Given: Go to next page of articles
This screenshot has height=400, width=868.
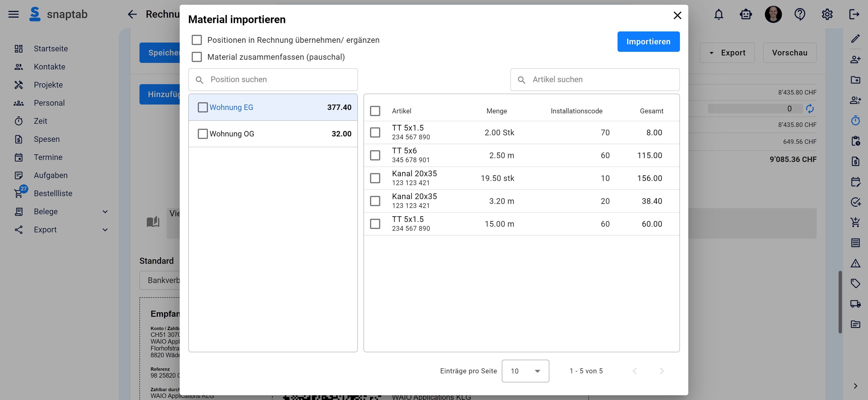Looking at the screenshot, I should coord(662,371).
